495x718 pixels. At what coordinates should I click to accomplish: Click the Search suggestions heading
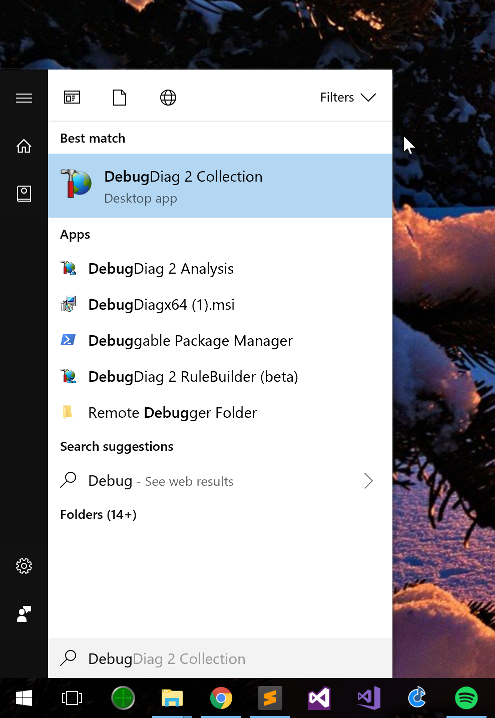pos(117,446)
